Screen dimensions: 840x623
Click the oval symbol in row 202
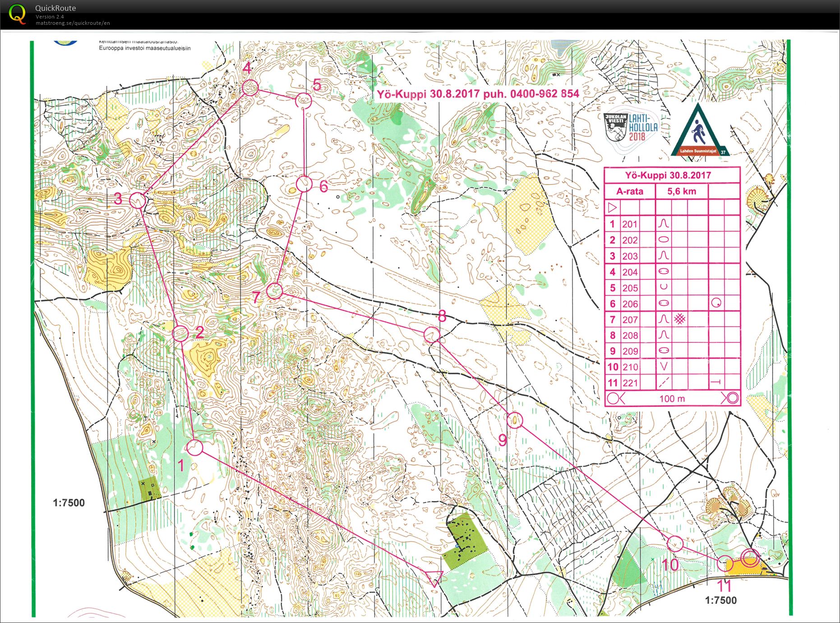click(x=664, y=240)
